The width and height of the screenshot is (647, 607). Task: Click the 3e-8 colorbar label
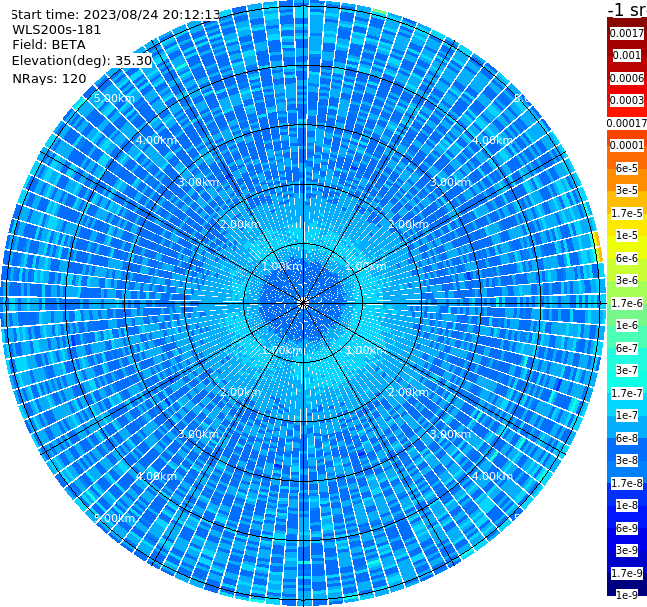627,460
